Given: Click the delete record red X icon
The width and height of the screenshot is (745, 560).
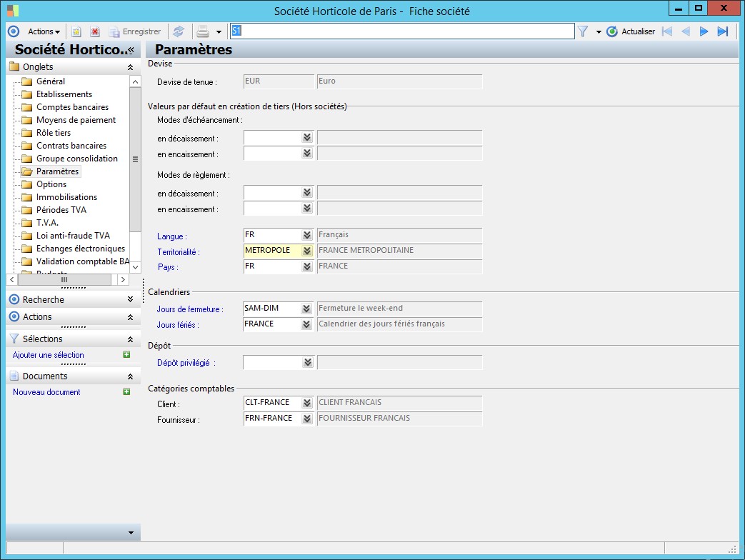Looking at the screenshot, I should pos(95,32).
